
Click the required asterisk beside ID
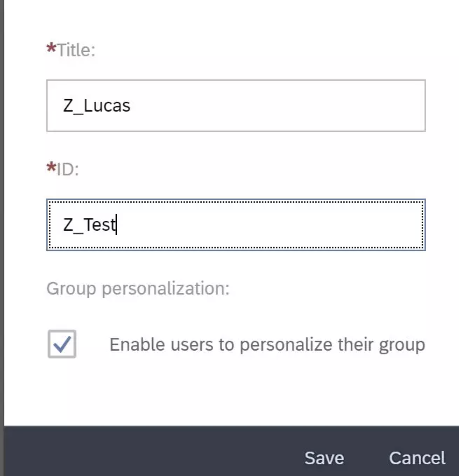coord(51,168)
